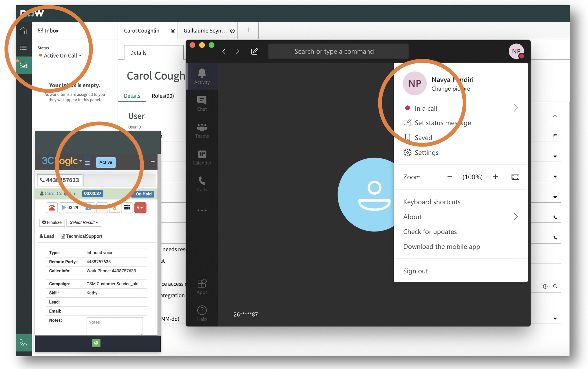This screenshot has height=369, width=588.
Task: Click the green globe icon below 3CLogic panel
Action: (96, 343)
